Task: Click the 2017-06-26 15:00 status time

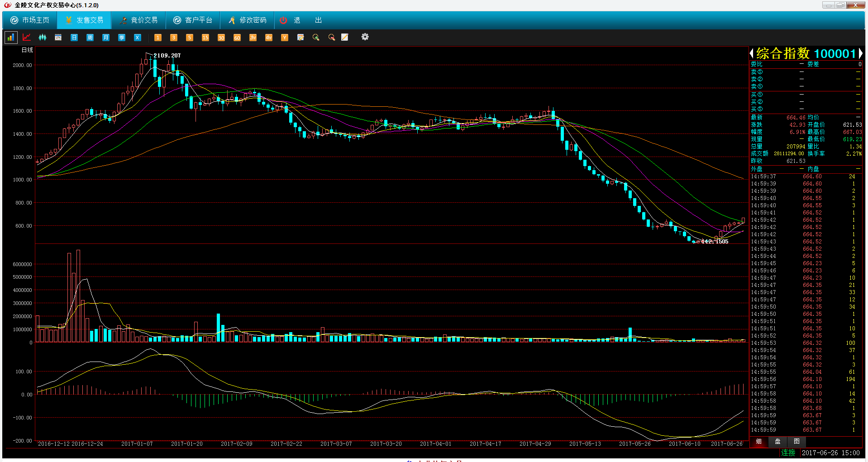Action: pyautogui.click(x=831, y=452)
